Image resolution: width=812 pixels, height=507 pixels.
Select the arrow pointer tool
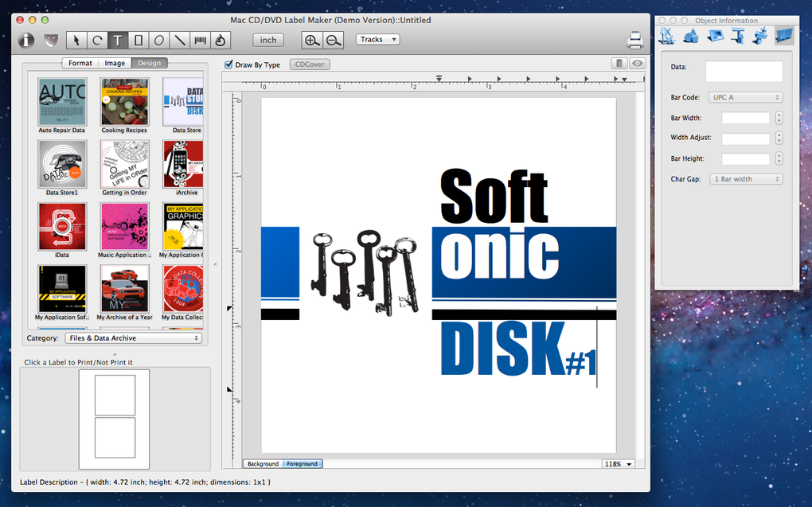pos(76,40)
